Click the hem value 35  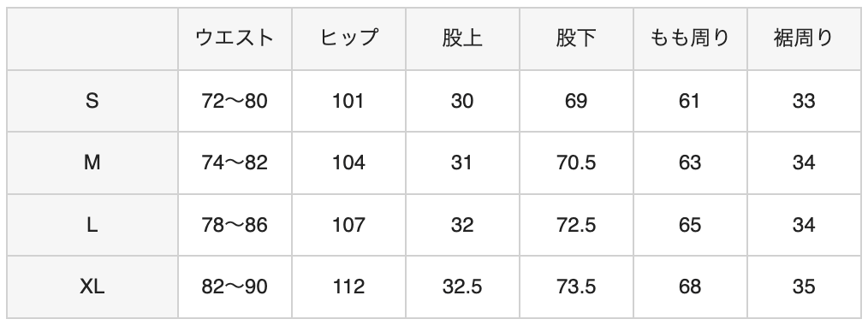coord(804,287)
